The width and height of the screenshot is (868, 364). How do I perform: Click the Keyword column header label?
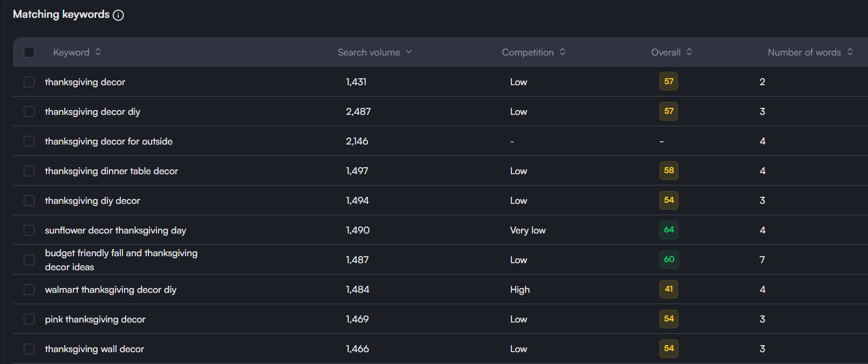(x=71, y=52)
